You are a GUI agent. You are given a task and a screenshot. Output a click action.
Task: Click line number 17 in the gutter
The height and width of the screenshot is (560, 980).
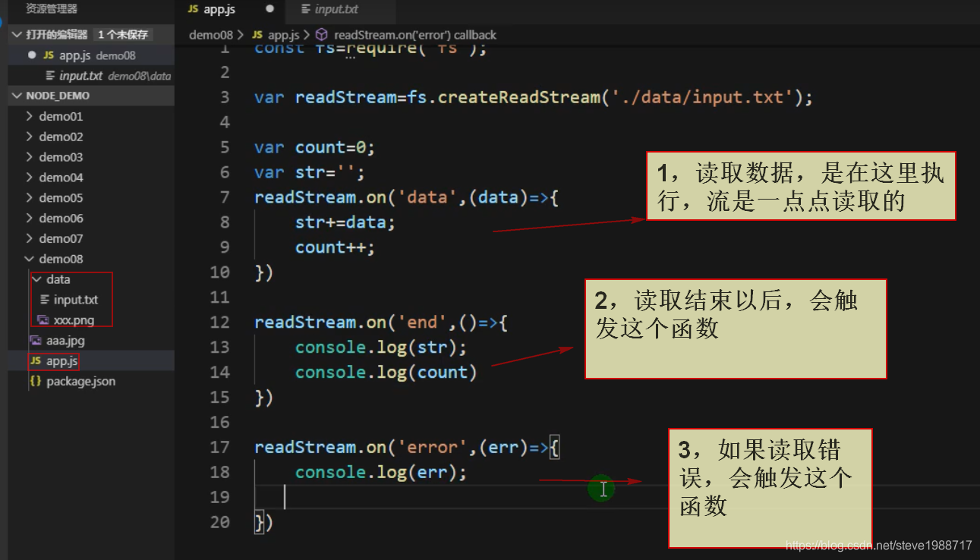pos(219,447)
